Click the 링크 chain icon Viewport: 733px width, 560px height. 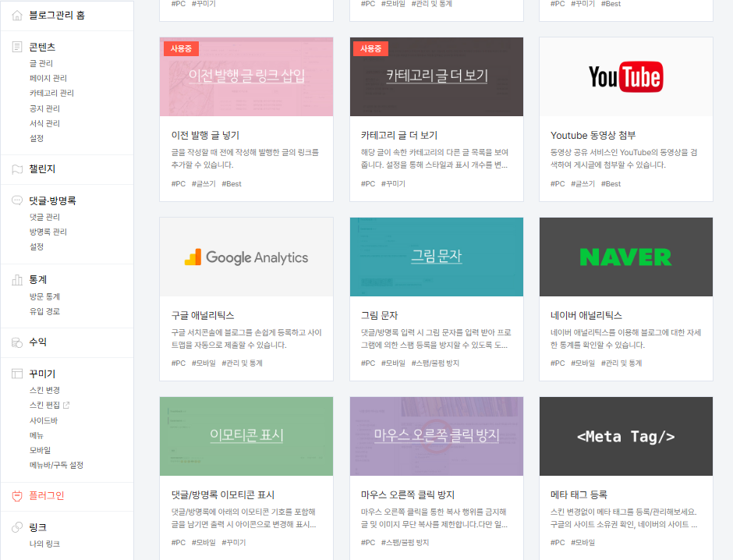[x=17, y=527]
